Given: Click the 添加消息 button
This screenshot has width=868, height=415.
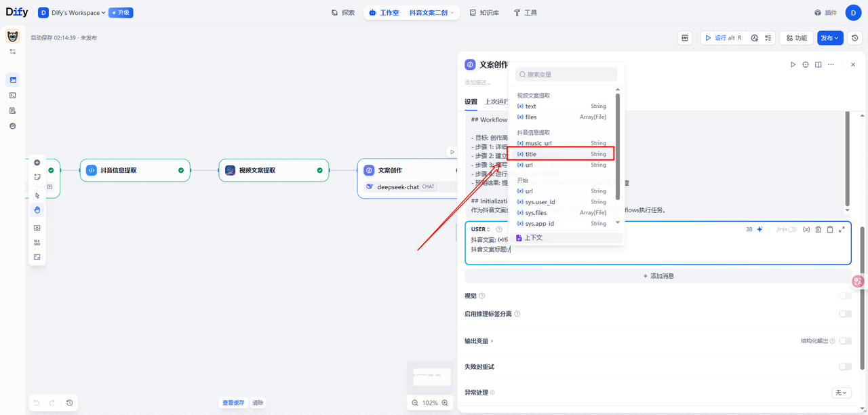Looking at the screenshot, I should (x=658, y=276).
